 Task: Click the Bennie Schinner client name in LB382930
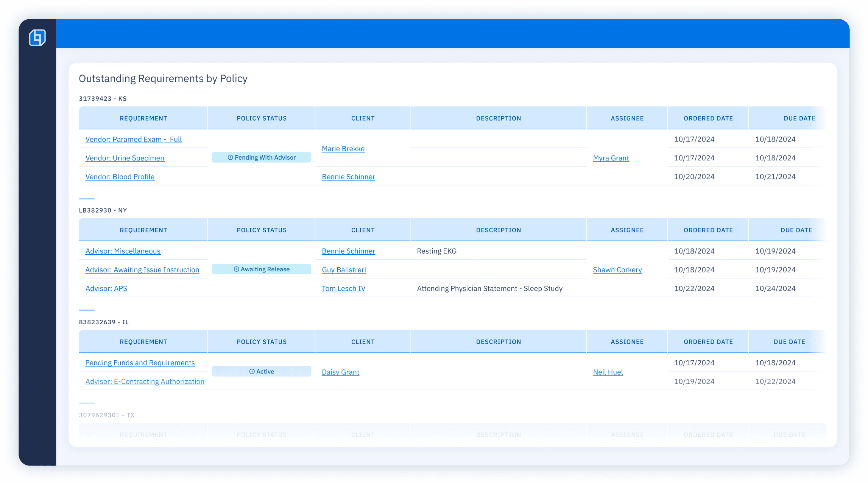[348, 251]
